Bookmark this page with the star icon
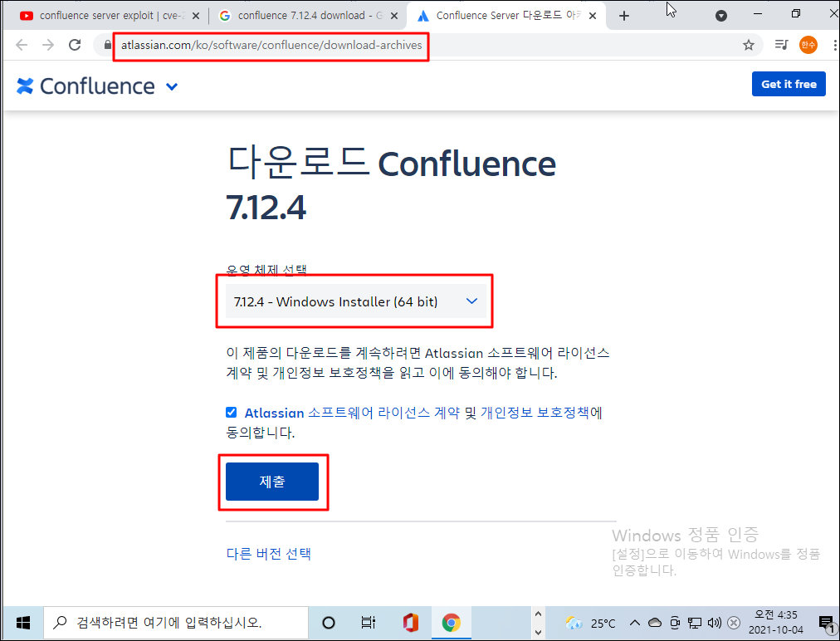 (x=749, y=45)
